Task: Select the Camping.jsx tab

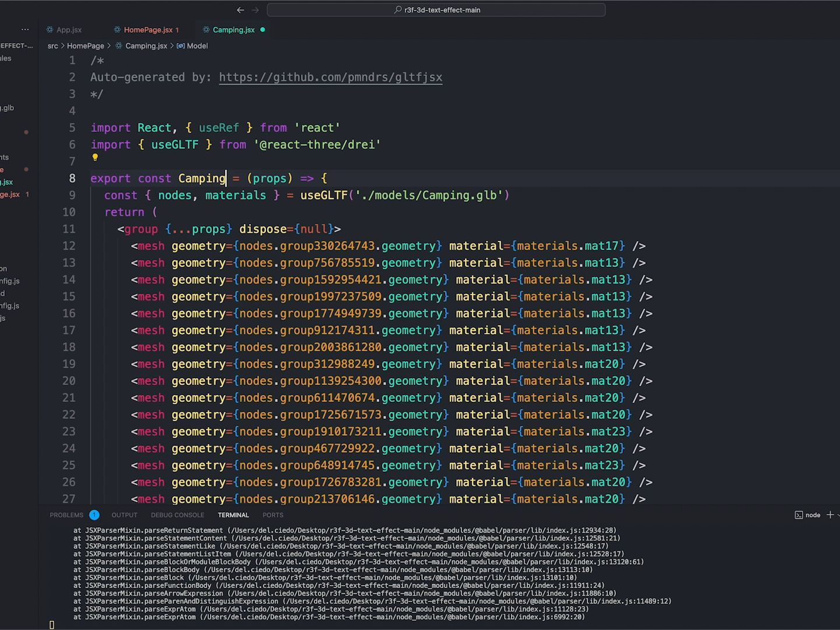Action: 233,30
